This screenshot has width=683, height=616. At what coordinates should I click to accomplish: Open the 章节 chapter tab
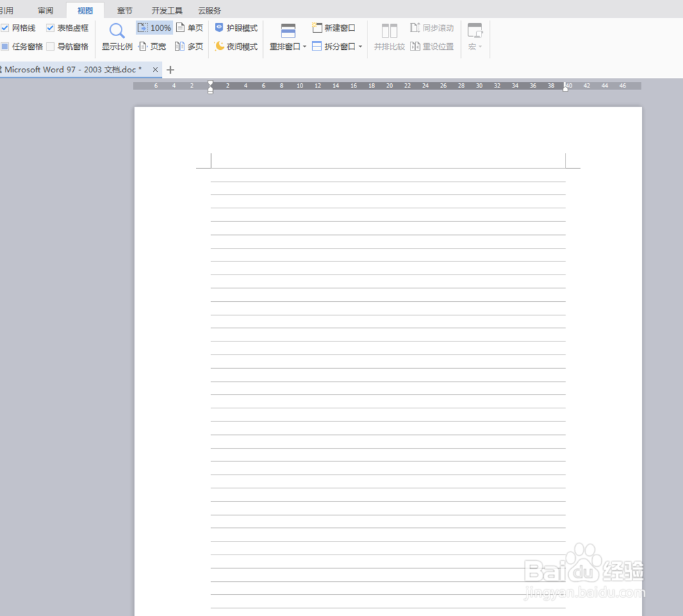[124, 10]
